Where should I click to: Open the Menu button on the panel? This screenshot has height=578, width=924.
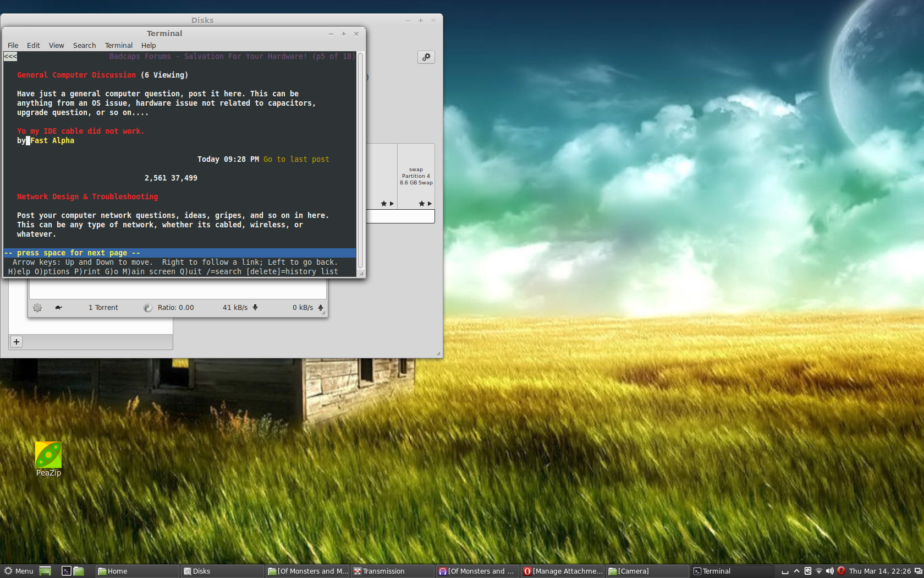[19, 571]
